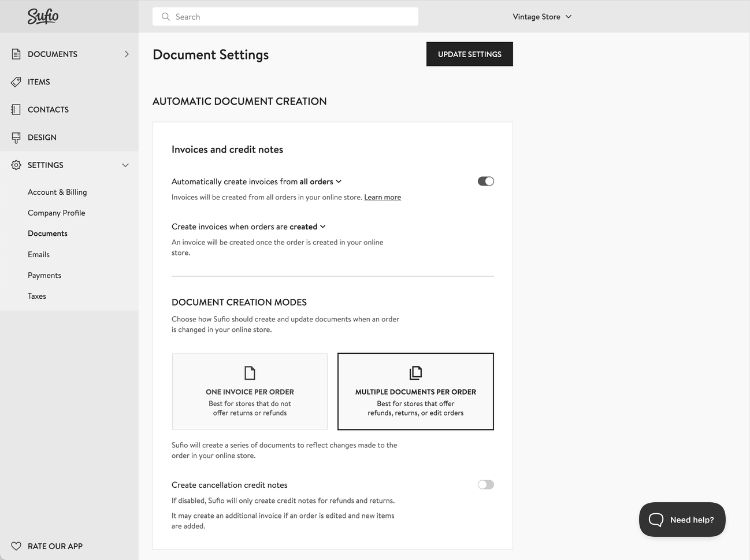The width and height of the screenshot is (750, 560).
Task: Open Emails settings
Action: tap(39, 254)
